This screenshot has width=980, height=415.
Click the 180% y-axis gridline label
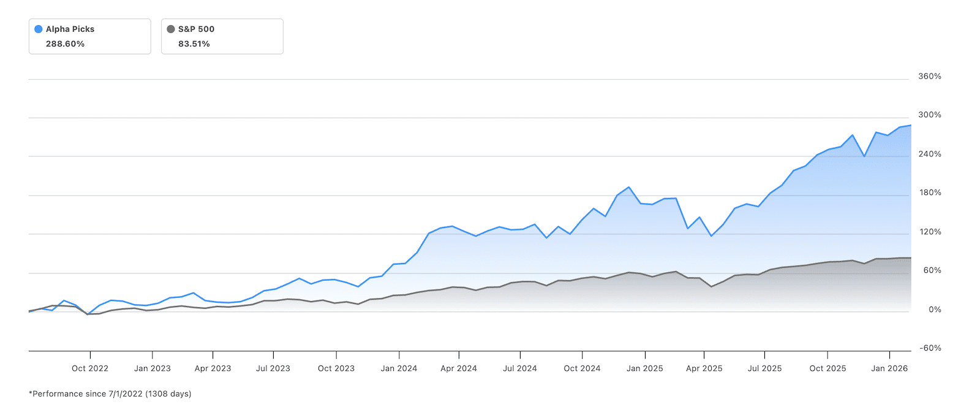click(x=929, y=192)
